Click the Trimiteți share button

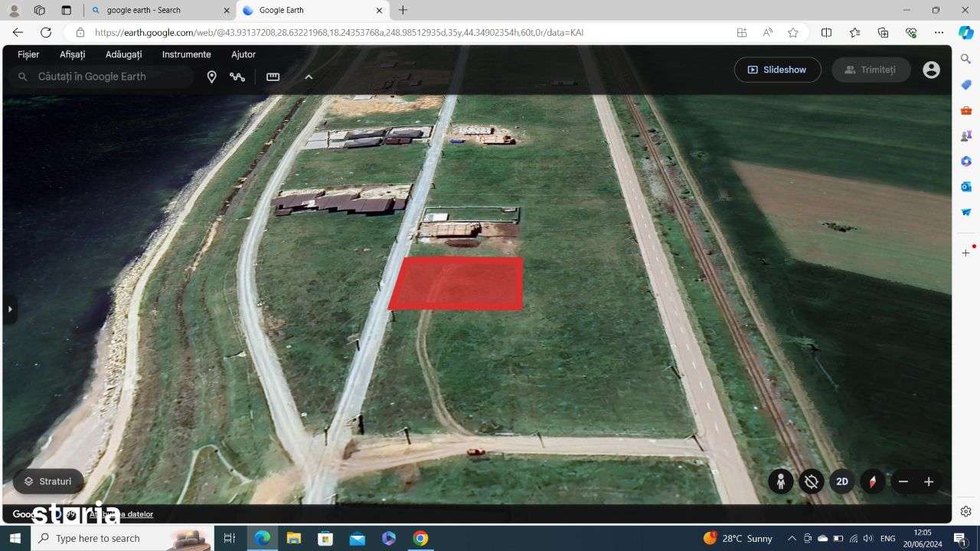click(871, 70)
